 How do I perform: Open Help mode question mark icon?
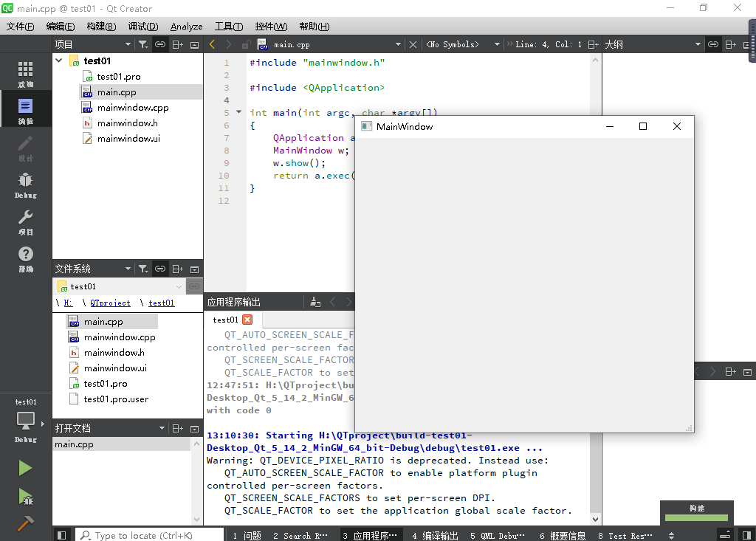[26, 259]
